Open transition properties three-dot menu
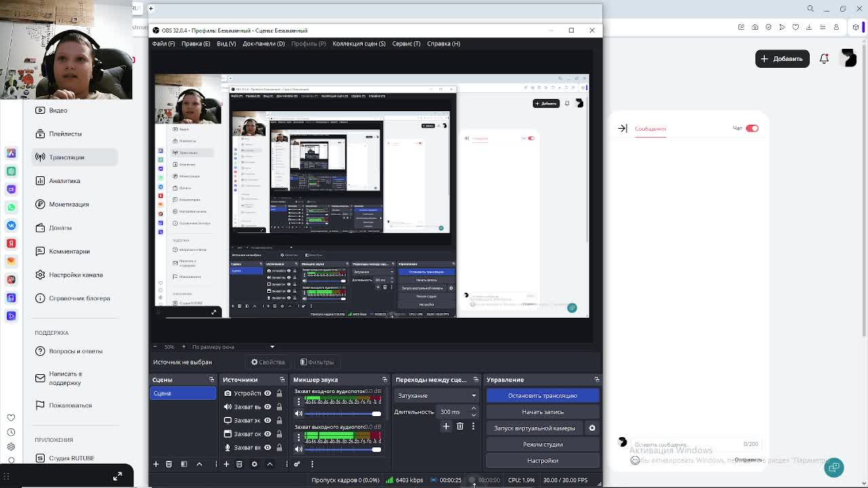Viewport: 868px width, 488px height. point(473,426)
